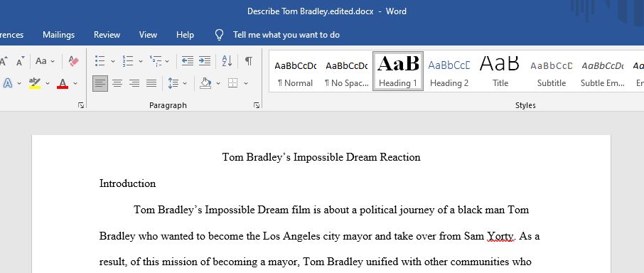Apply bullet list formatting
This screenshot has width=644, height=273.
click(100, 61)
